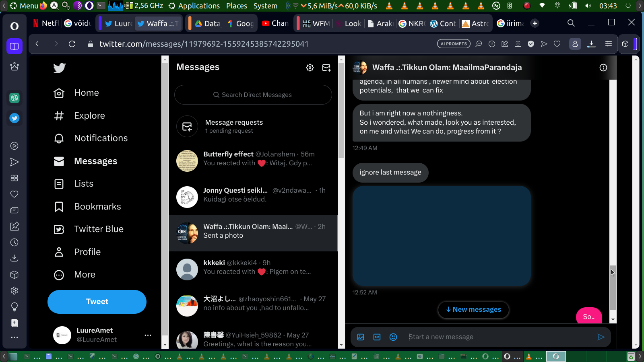Open Message requests
Screen dimensions: 644x362
point(253,126)
